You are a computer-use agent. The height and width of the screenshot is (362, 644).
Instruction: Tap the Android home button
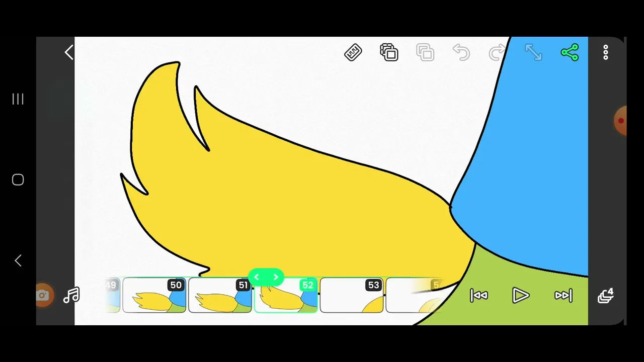coord(18,180)
